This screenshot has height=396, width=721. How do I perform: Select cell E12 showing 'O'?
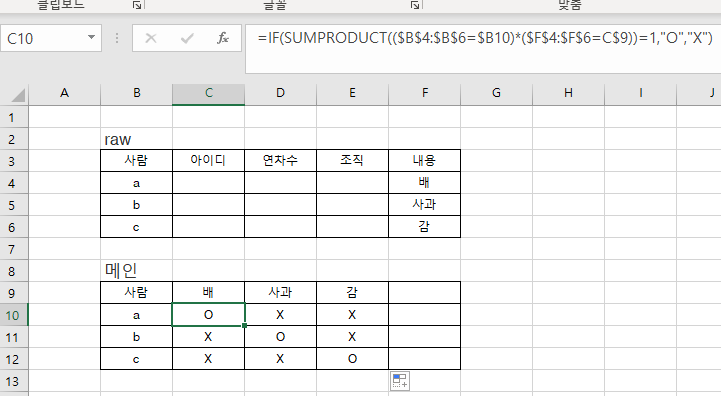click(352, 359)
